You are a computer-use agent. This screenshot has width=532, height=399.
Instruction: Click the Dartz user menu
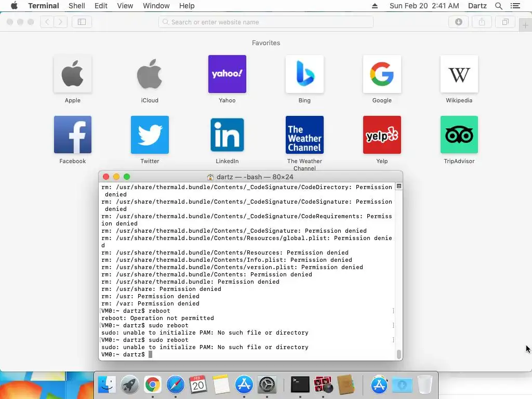[477, 6]
